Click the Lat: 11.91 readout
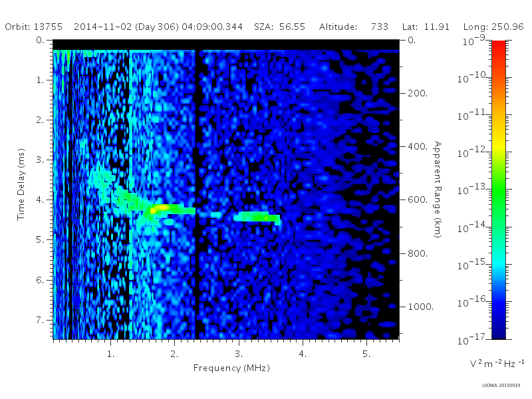The width and height of the screenshot is (532, 399). coord(426,27)
